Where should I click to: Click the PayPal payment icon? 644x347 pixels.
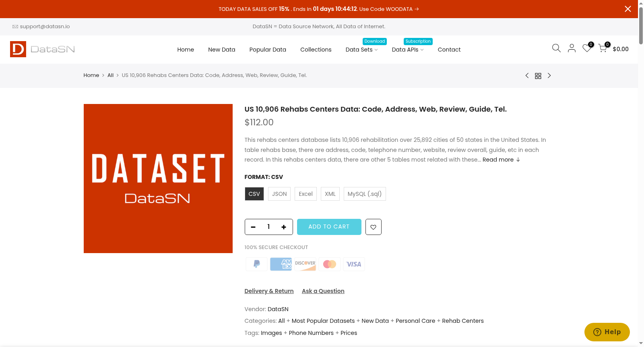(257, 264)
